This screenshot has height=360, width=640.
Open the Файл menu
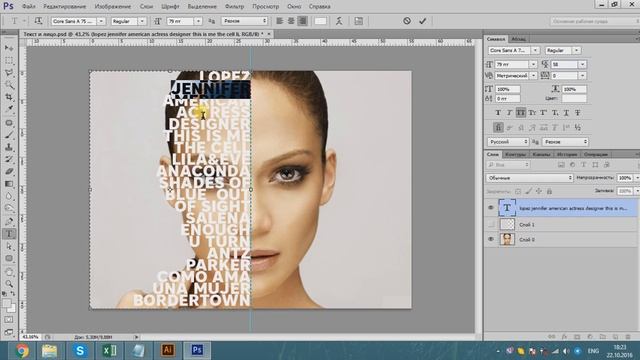click(29, 7)
